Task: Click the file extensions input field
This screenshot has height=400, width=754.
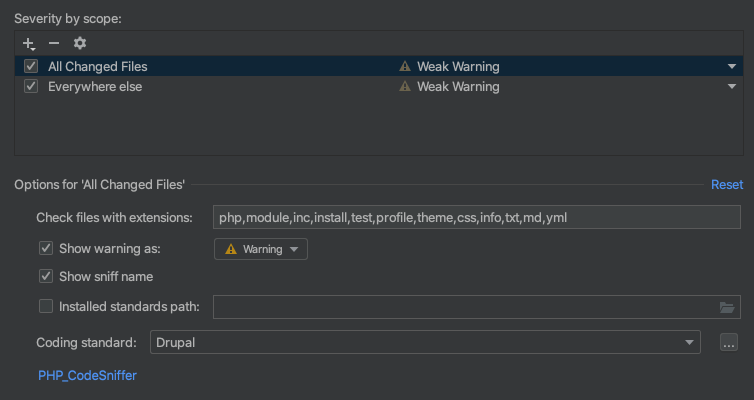Action: 476,217
